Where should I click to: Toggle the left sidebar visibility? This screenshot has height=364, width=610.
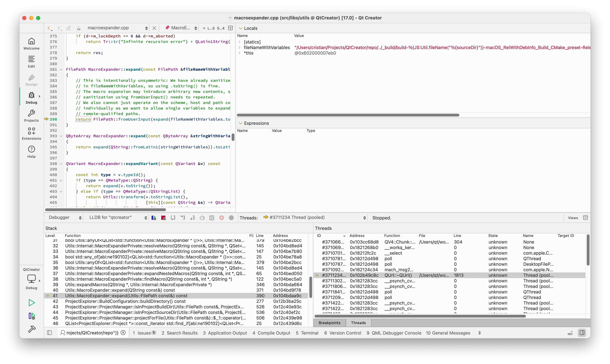[49, 333]
